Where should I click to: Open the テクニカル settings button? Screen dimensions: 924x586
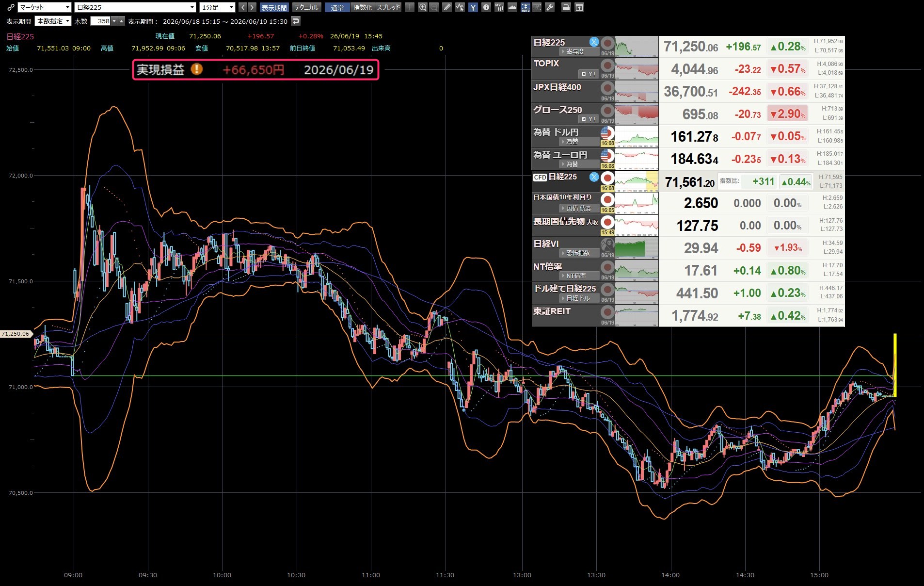coord(306,7)
